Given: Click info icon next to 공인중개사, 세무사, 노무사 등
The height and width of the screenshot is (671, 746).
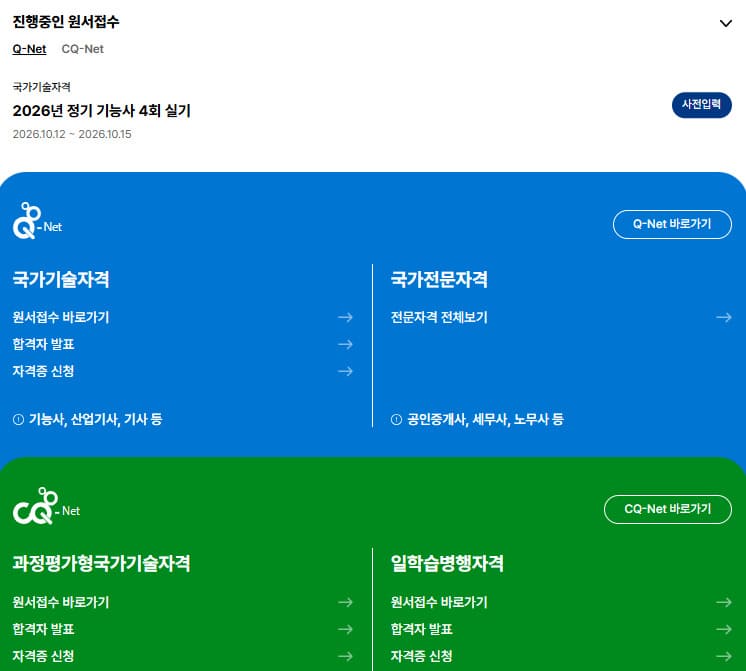Looking at the screenshot, I should pyautogui.click(x=396, y=419).
